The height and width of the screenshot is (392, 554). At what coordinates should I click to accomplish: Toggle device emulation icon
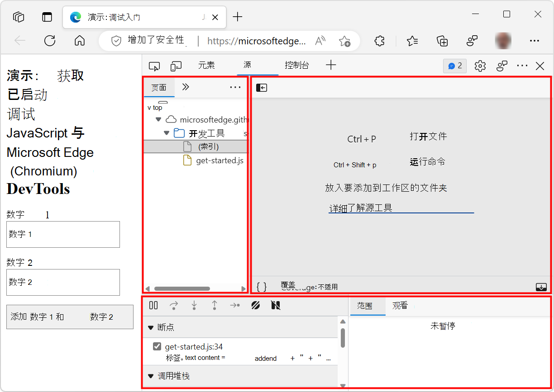click(x=176, y=66)
